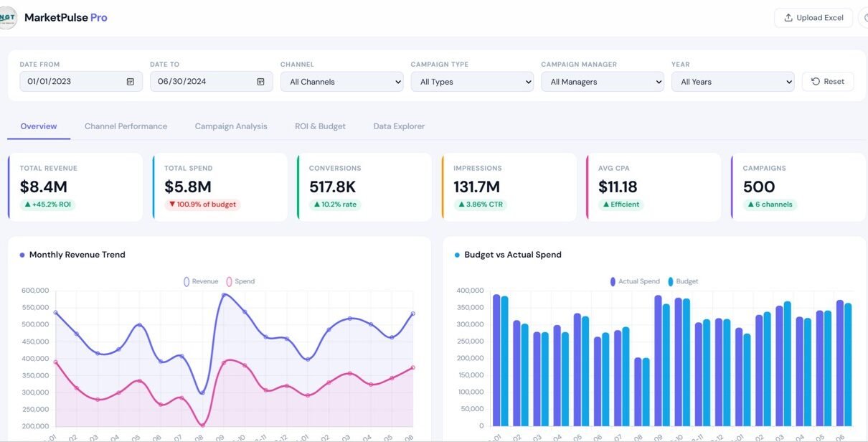Expand the Channel dropdown showing All Channels
This screenshot has width=868, height=442.
point(341,82)
